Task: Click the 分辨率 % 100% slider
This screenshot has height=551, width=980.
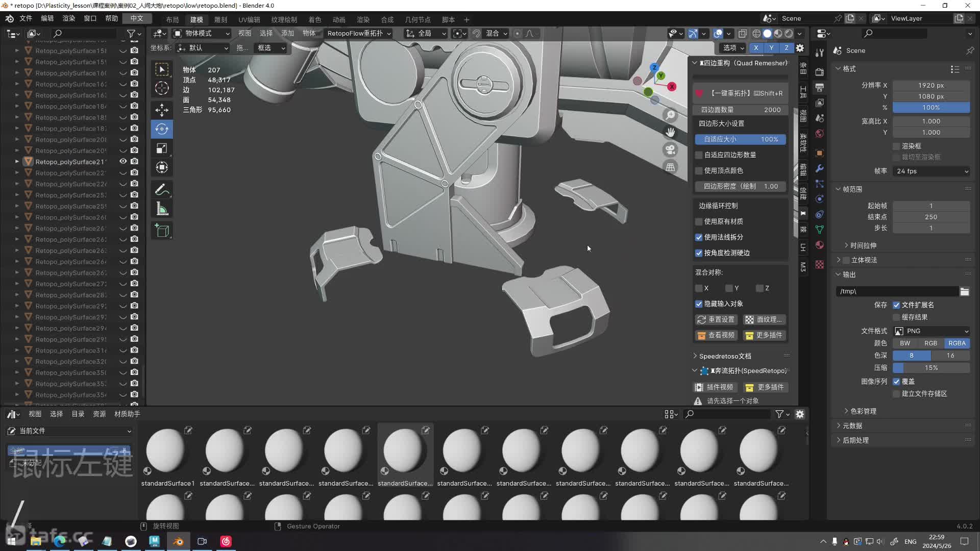Action: tap(932, 108)
